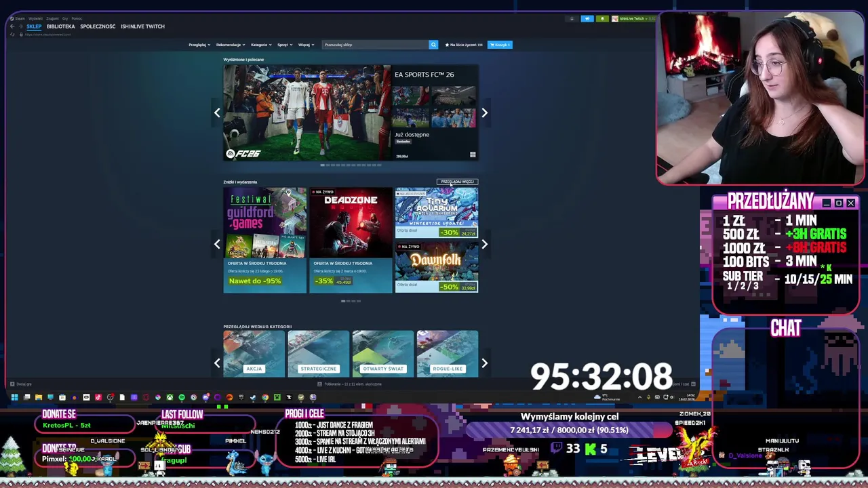
Task: Open Deadzone midweek offer card
Action: (x=351, y=240)
